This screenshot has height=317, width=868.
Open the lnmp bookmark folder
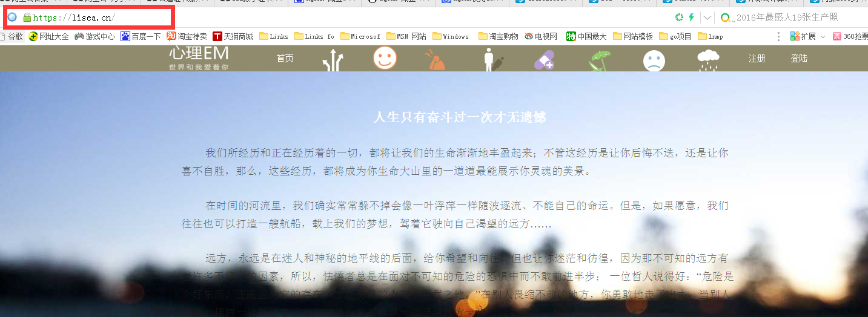tap(711, 36)
